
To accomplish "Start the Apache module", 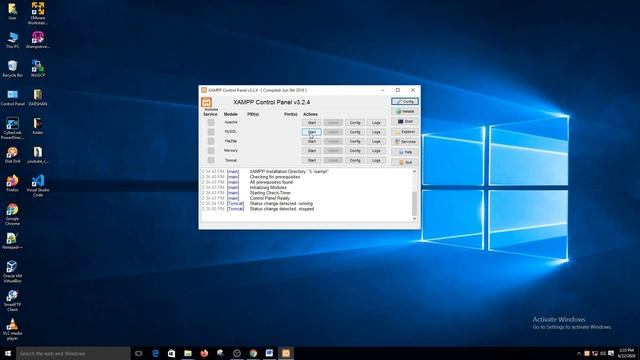I will (311, 122).
